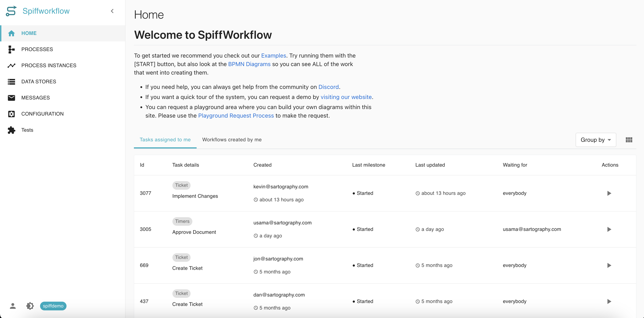Click the Created column header

click(x=262, y=165)
